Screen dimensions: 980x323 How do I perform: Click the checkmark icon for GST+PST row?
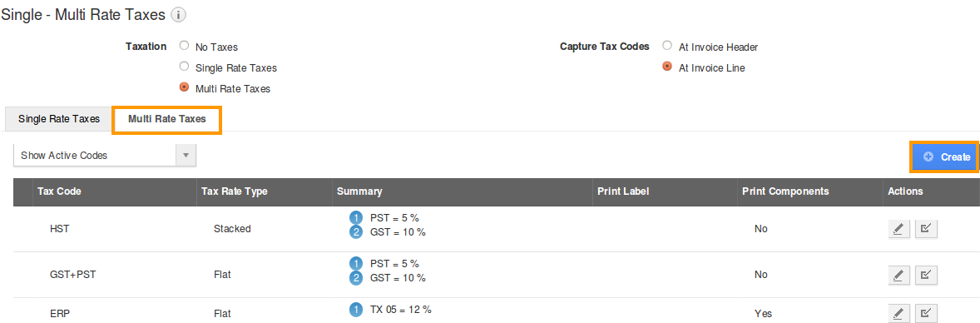[x=926, y=275]
